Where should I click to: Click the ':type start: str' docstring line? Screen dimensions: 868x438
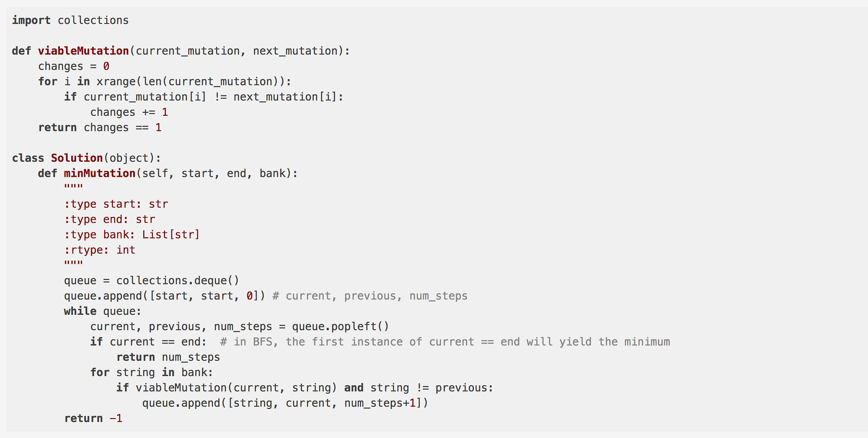[116, 204]
